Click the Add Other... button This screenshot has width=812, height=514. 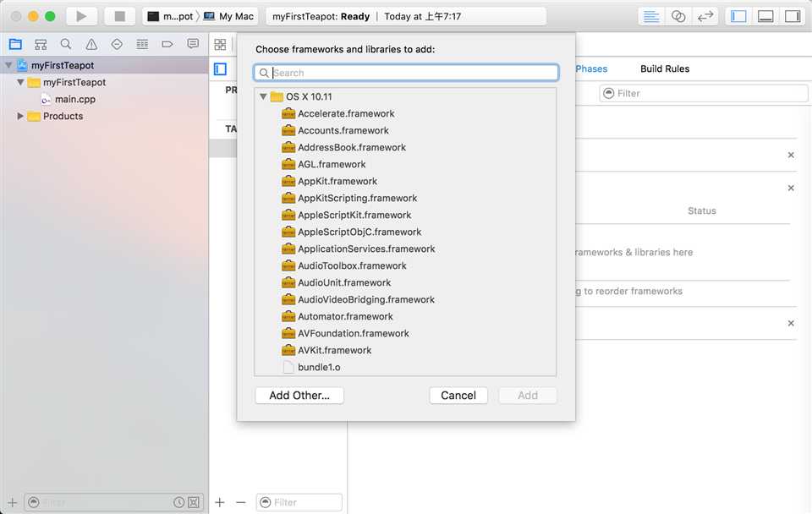[x=299, y=396]
